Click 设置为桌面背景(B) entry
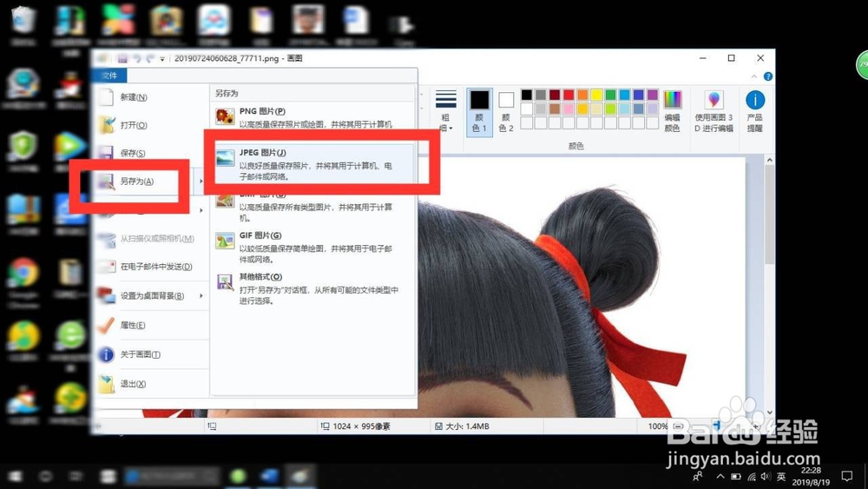 145,295
